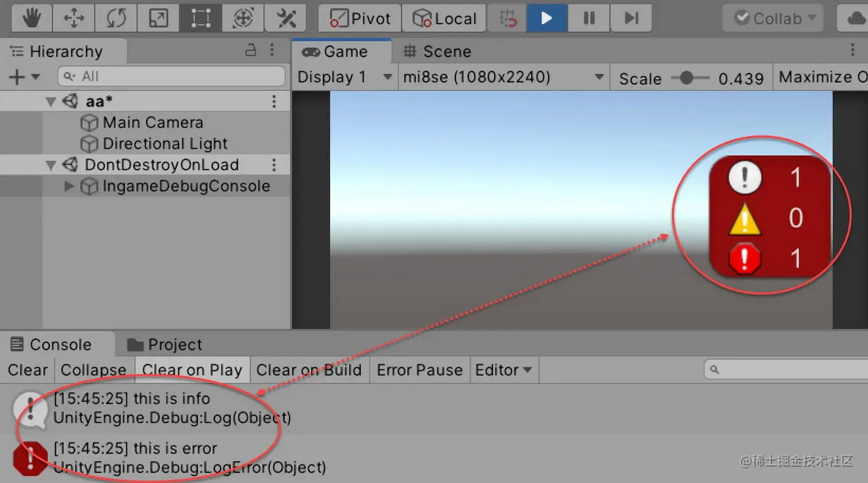This screenshot has height=483, width=868.
Task: Switch to the Scene tab
Action: click(437, 51)
